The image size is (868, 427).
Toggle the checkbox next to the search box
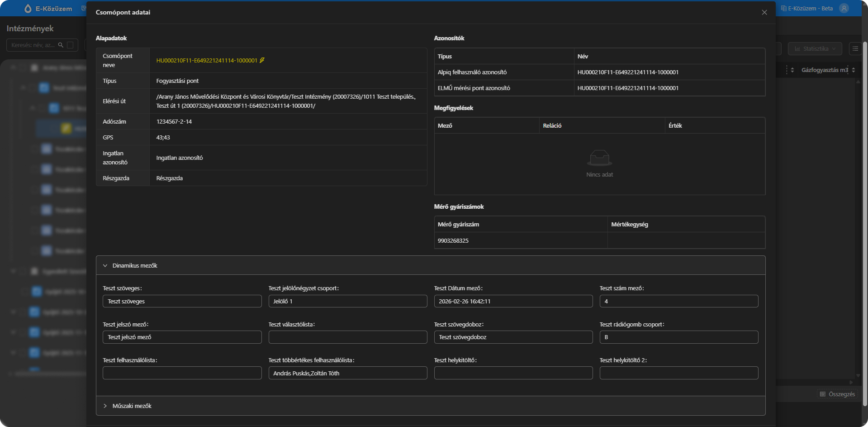(x=70, y=45)
